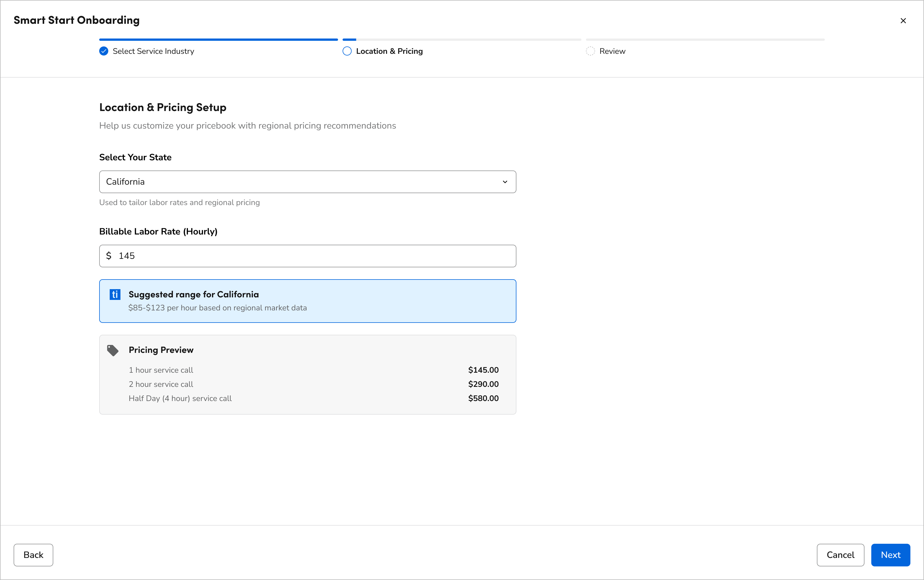Click the Back button
Viewport: 924px width, 580px height.
[x=33, y=555]
